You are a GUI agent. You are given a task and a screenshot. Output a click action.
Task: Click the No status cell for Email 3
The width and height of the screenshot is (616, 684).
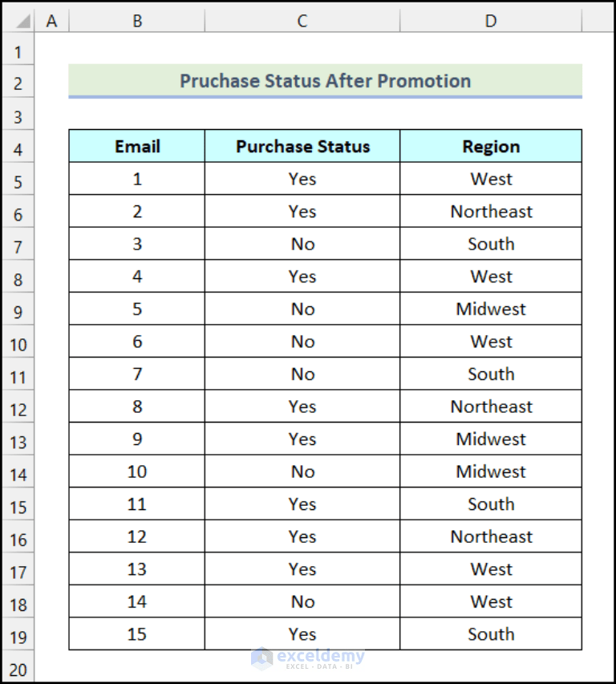tap(302, 243)
